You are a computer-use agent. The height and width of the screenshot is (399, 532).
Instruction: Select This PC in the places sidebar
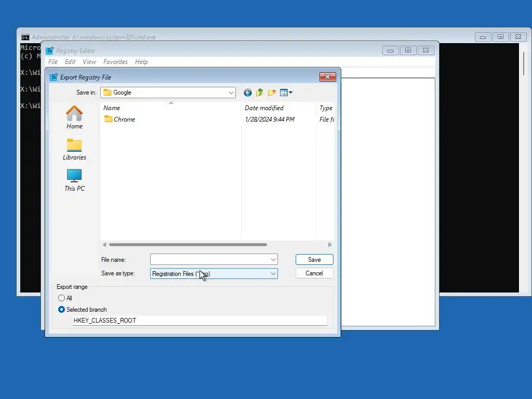click(x=74, y=180)
